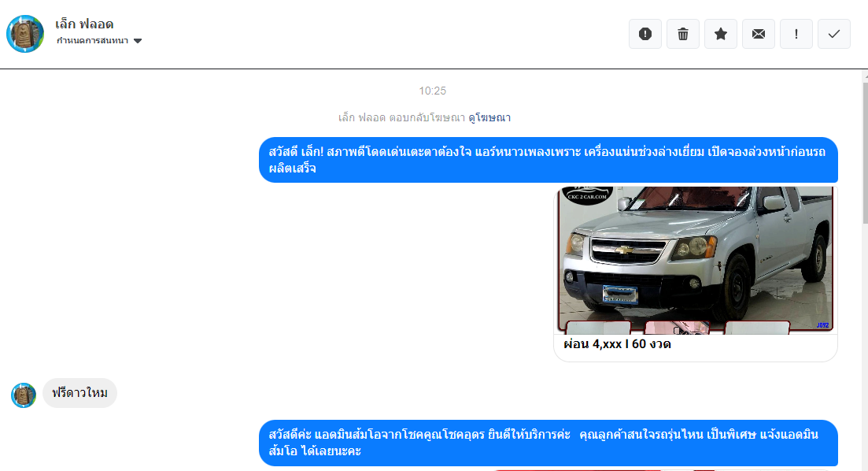This screenshot has height=471, width=868.
Task: Flag conversation with the exclamation icon
Action: [796, 34]
